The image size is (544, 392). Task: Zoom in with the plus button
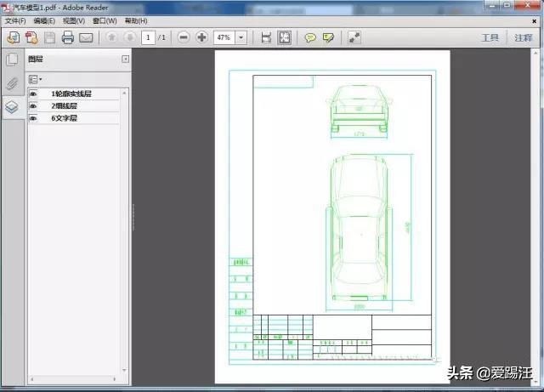click(x=201, y=37)
